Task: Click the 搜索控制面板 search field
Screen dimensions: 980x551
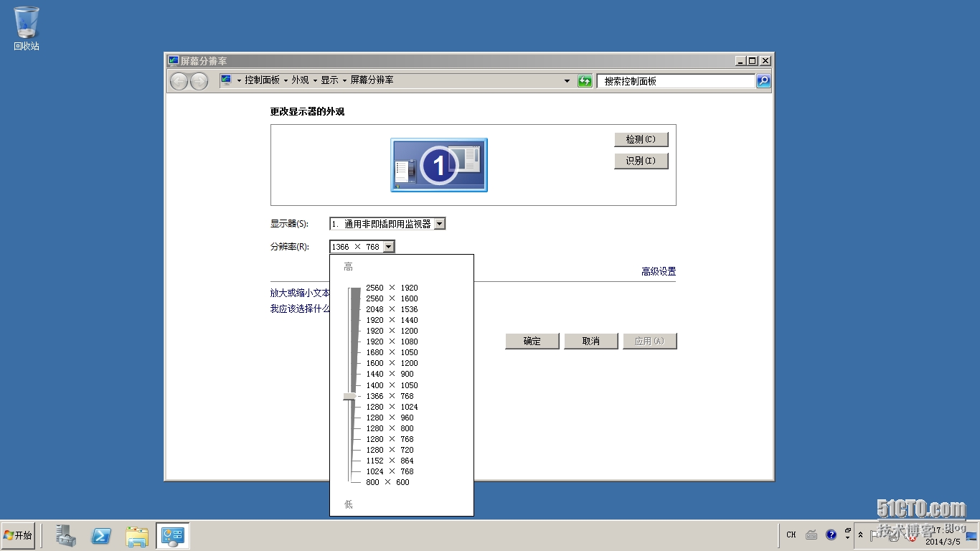Action: pos(674,81)
